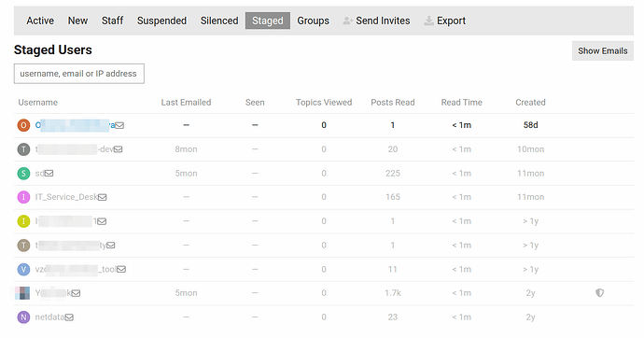Sort by the Topics Viewed column header
The height and width of the screenshot is (338, 644).
coord(324,103)
